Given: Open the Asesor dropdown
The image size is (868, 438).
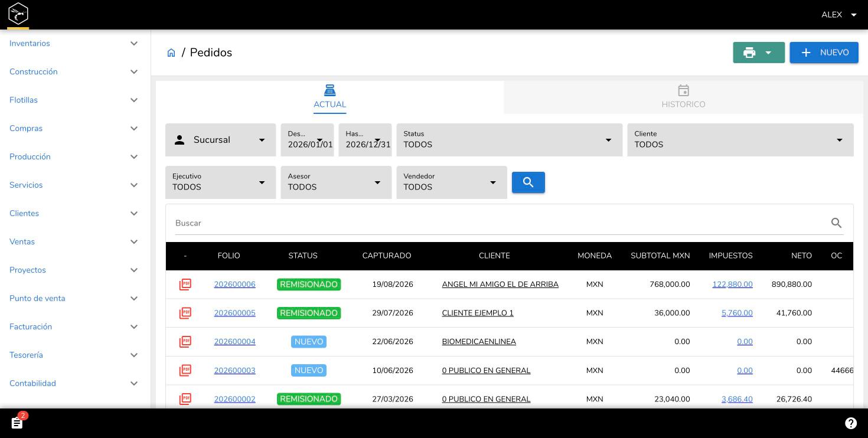Looking at the screenshot, I should point(336,182).
